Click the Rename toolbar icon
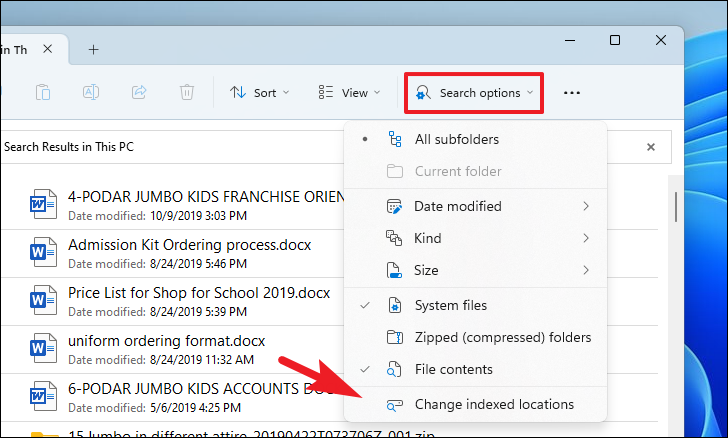Viewport: 728px width, 438px height. 91,92
